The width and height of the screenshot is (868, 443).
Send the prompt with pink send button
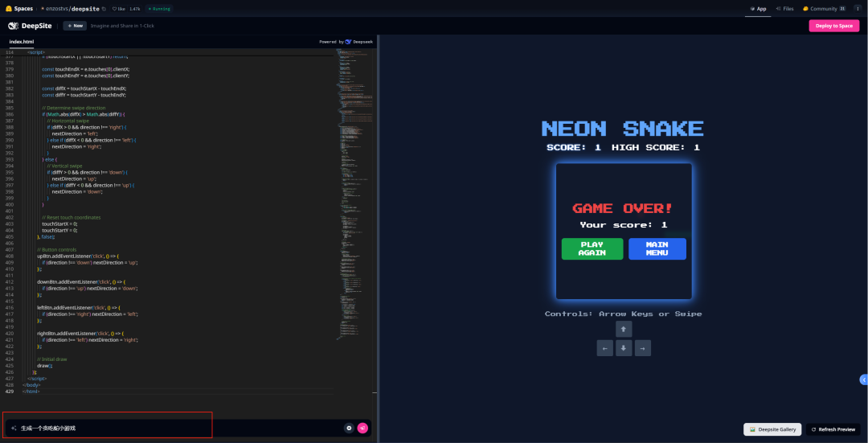click(362, 428)
